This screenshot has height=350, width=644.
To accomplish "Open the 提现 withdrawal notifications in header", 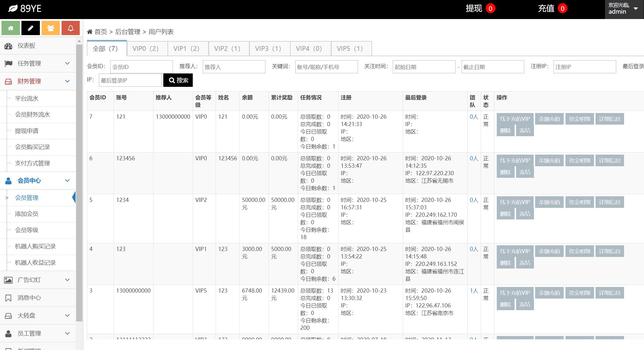I will pyautogui.click(x=480, y=9).
